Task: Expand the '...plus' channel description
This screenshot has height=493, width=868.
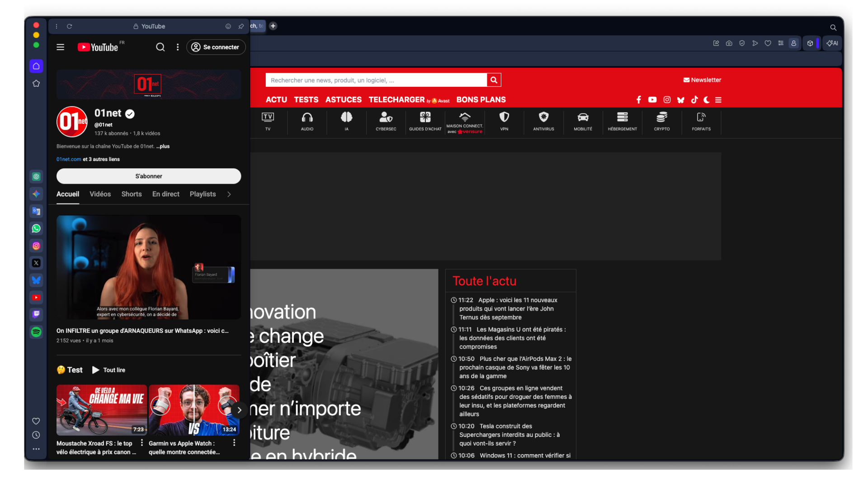Action: click(x=162, y=146)
